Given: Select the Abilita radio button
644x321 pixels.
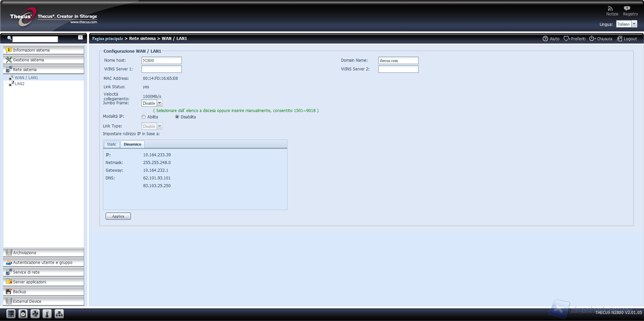Looking at the screenshot, I should tap(144, 117).
